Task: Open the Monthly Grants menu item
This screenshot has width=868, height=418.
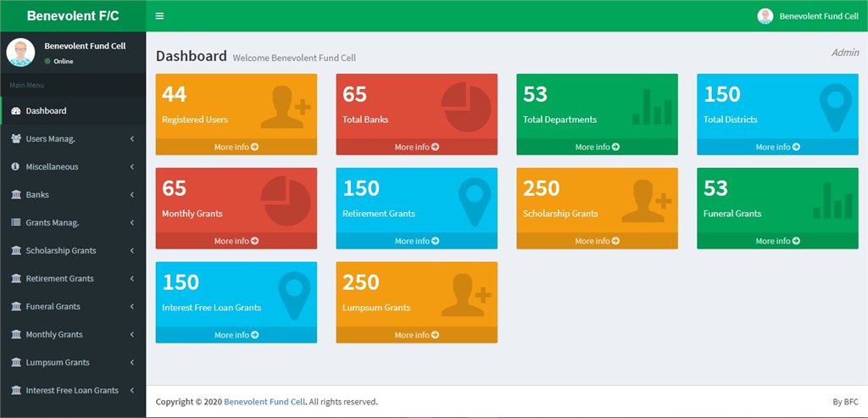Action: pyautogui.click(x=54, y=335)
